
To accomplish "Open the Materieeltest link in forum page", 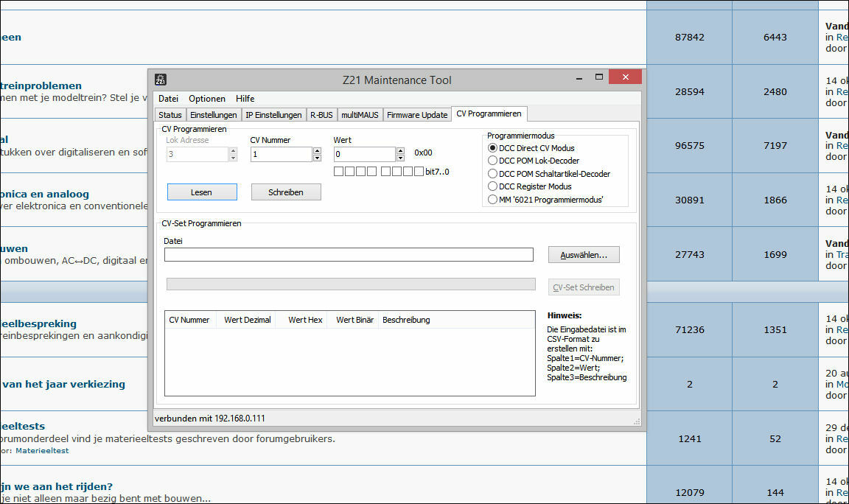I will [x=42, y=450].
